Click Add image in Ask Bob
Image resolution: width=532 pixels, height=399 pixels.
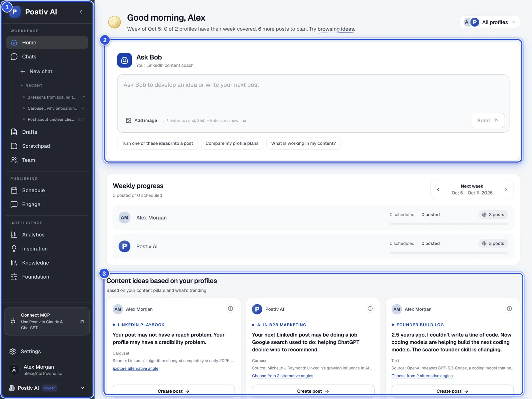[141, 120]
